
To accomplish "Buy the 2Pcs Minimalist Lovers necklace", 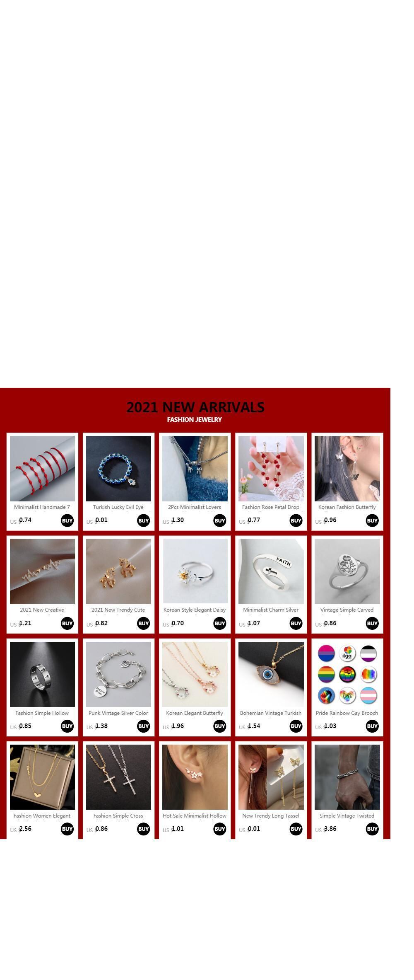I will pyautogui.click(x=219, y=520).
